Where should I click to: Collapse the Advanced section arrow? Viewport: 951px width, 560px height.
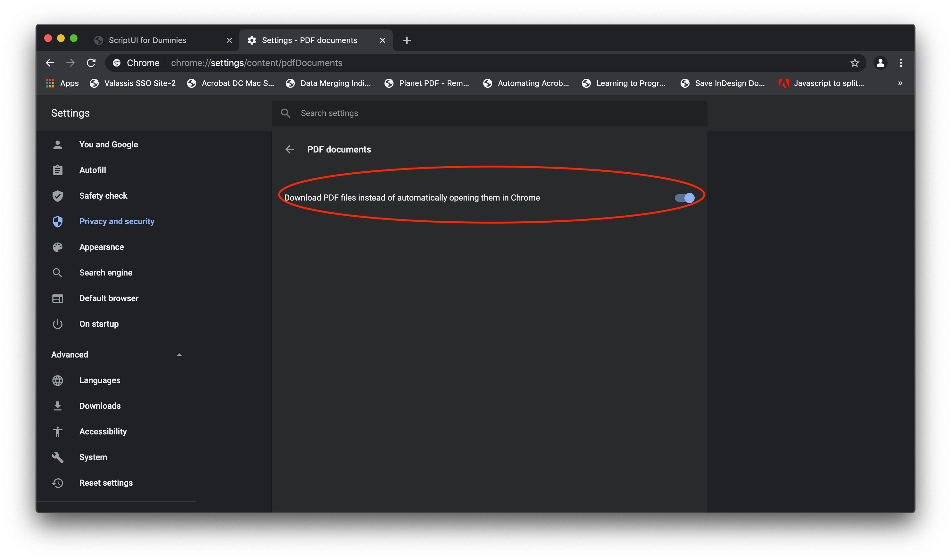179,355
